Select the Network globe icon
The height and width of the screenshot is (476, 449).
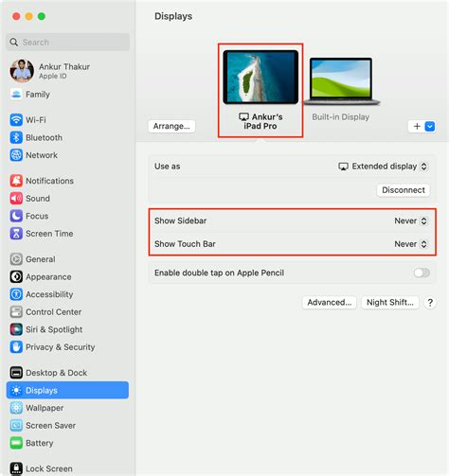click(16, 155)
